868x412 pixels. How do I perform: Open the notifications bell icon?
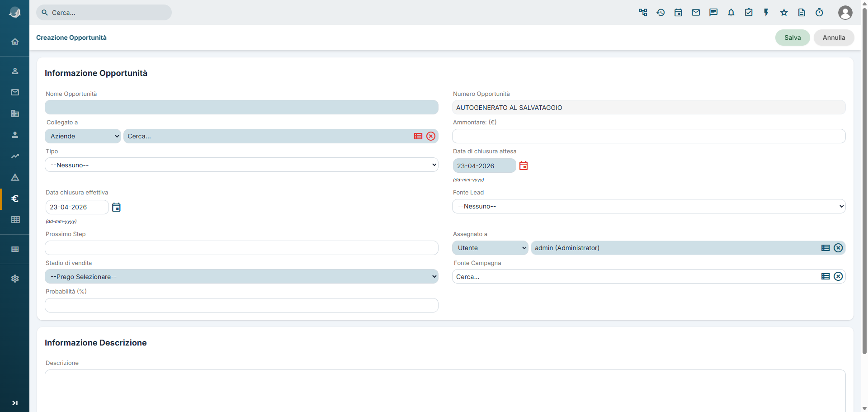[731, 13]
